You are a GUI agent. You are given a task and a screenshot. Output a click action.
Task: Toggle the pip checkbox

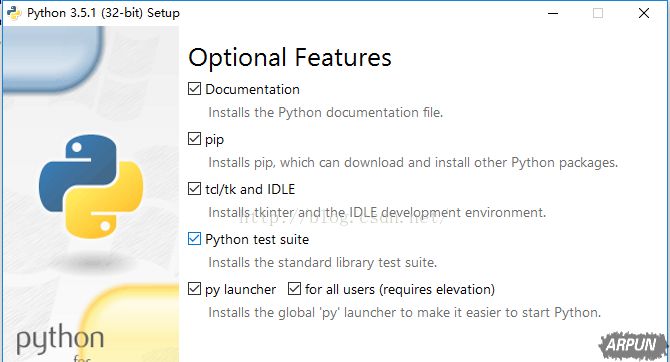[194, 139]
